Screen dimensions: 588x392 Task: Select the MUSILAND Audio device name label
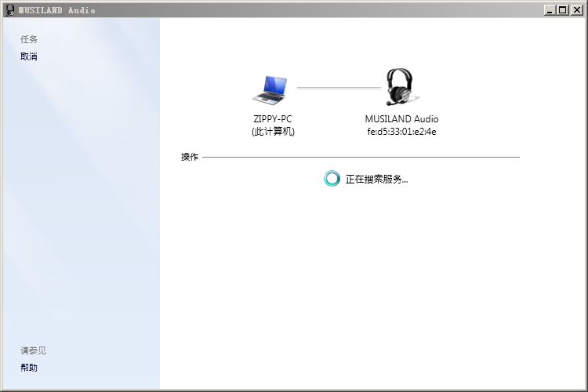coord(401,119)
